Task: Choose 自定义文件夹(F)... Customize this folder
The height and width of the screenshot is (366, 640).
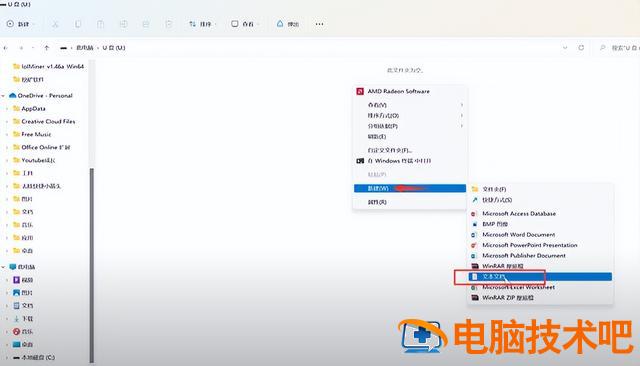Action: click(x=410, y=150)
